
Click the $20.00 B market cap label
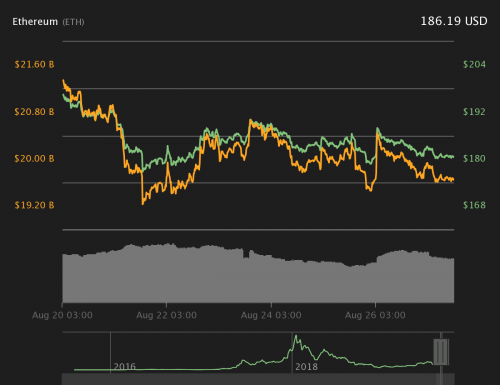34,158
